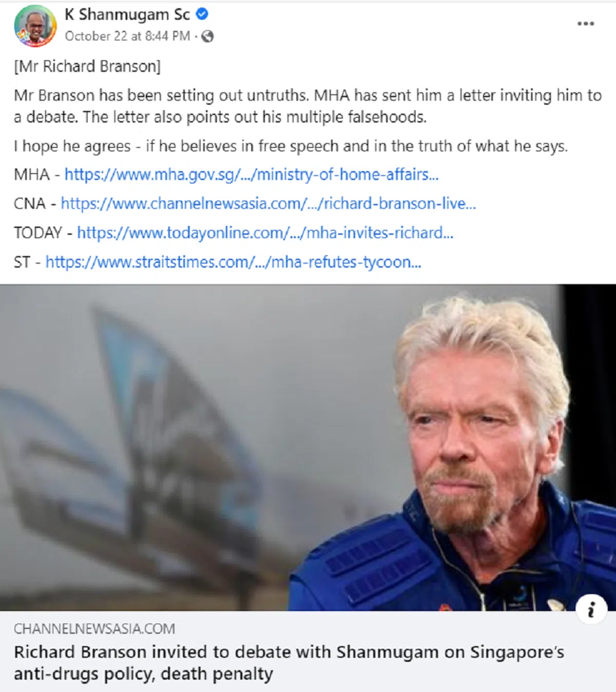Open the three-dots post options menu
Viewport: 616px width, 692px height.
click(x=585, y=24)
